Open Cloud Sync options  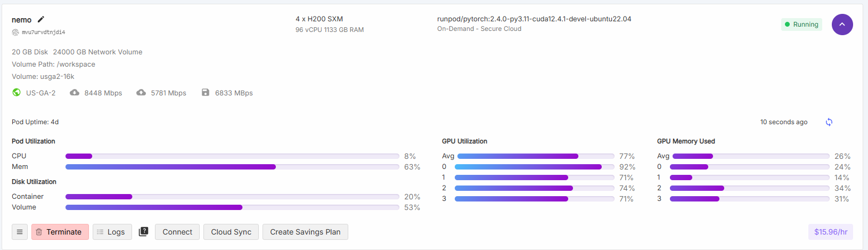[231, 232]
